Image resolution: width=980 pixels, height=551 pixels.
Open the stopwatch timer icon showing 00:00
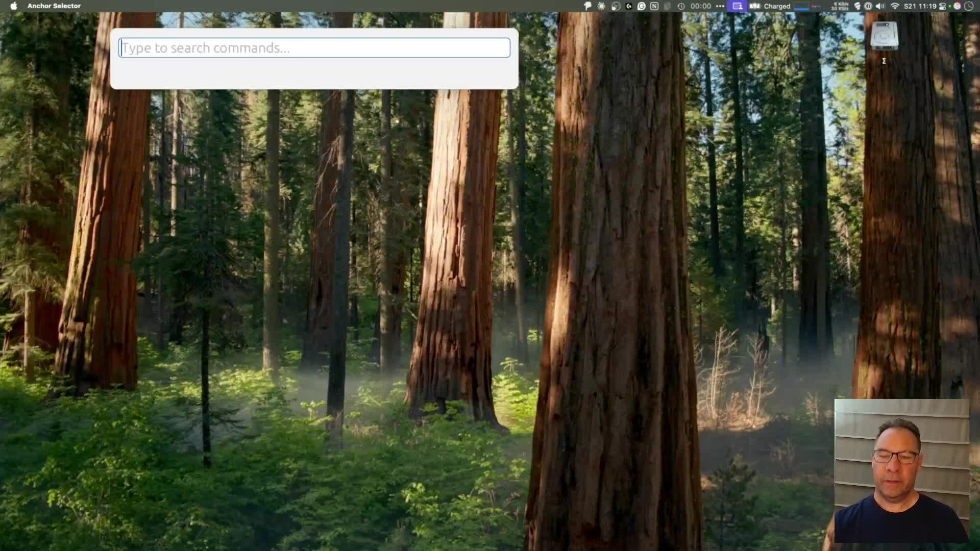click(681, 6)
